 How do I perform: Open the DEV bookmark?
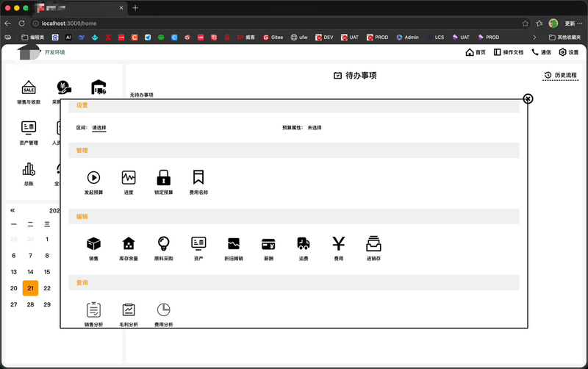point(324,37)
